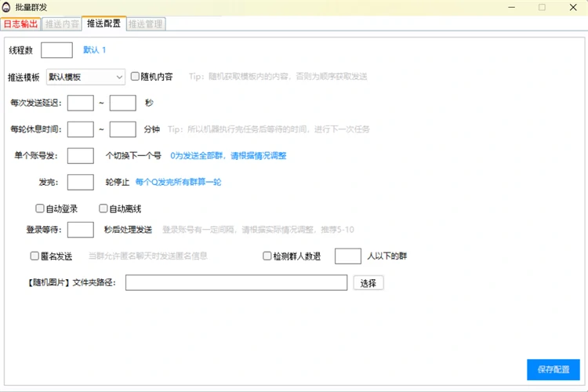The height and width of the screenshot is (392, 588).
Task: Click the 选择 browse button
Action: pos(368,283)
